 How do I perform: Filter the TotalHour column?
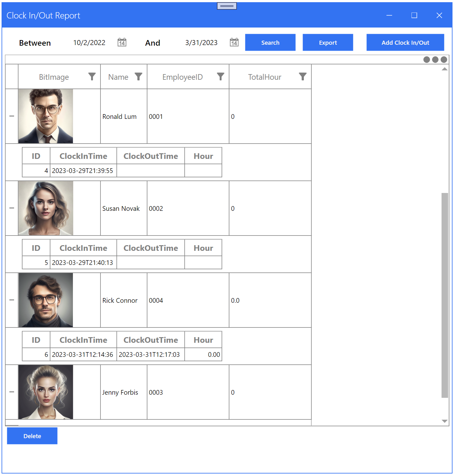point(303,76)
